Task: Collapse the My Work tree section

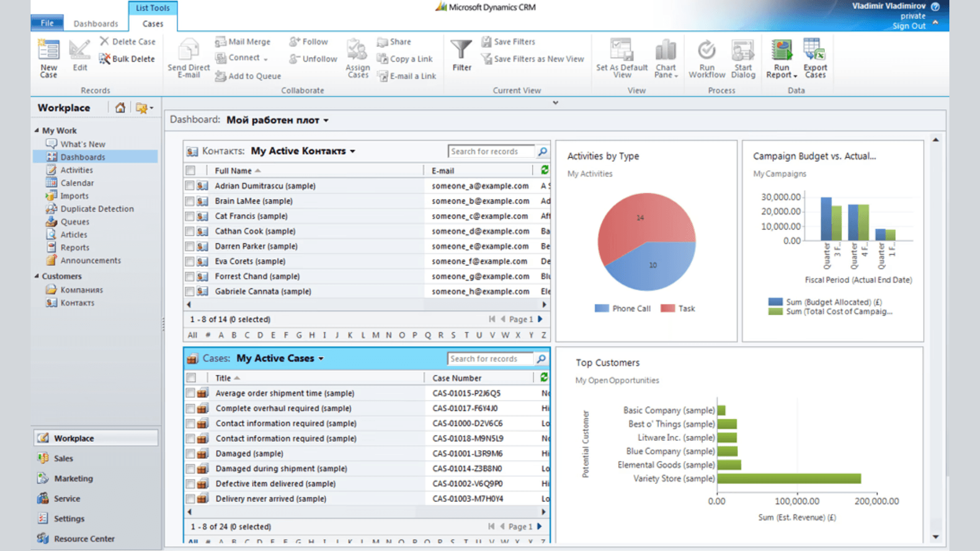Action: coord(37,131)
